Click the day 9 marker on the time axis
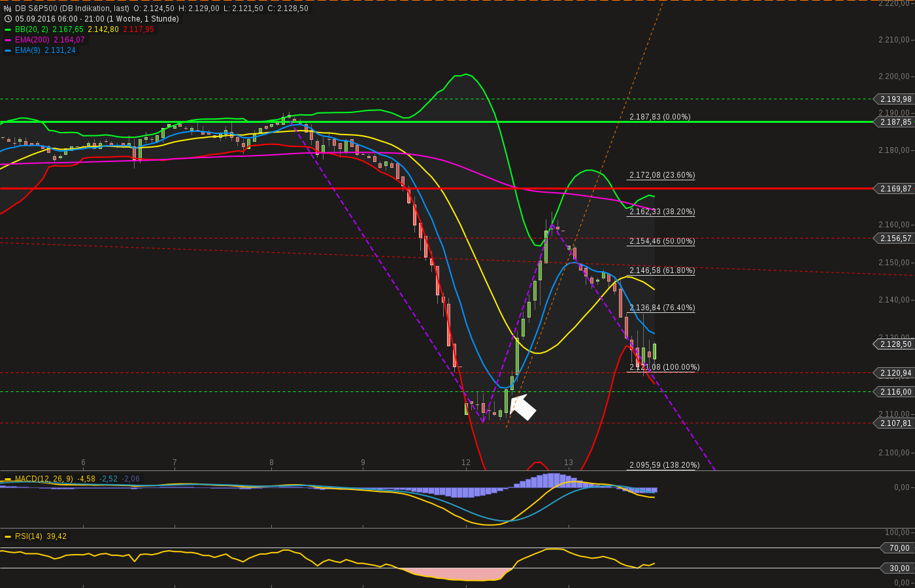915x588 pixels. tap(363, 463)
